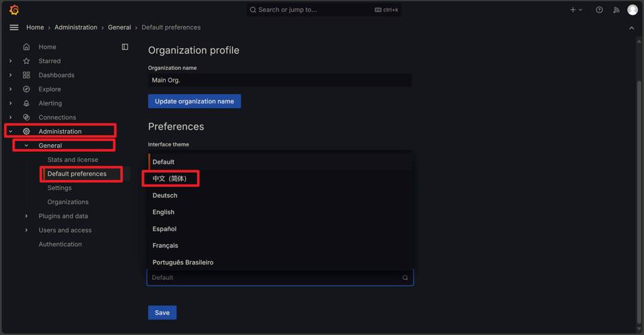Click the Organization name input field

point(280,81)
